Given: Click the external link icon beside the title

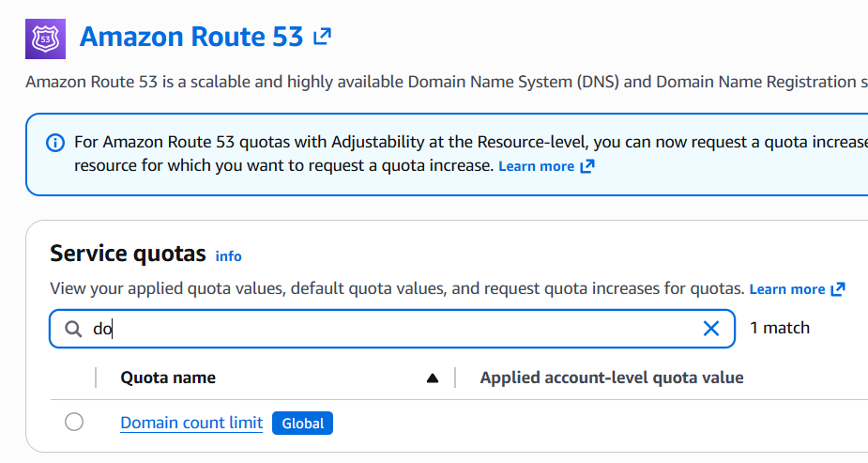Looking at the screenshot, I should [x=322, y=37].
